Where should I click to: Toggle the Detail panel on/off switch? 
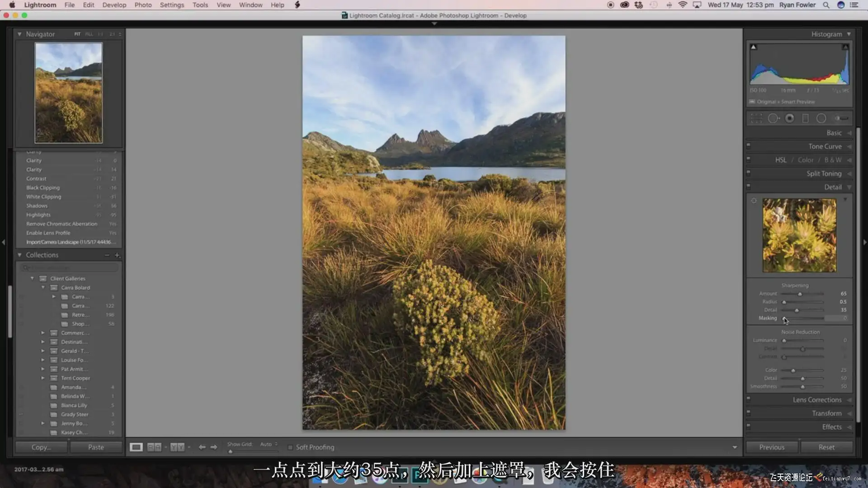[x=748, y=186]
